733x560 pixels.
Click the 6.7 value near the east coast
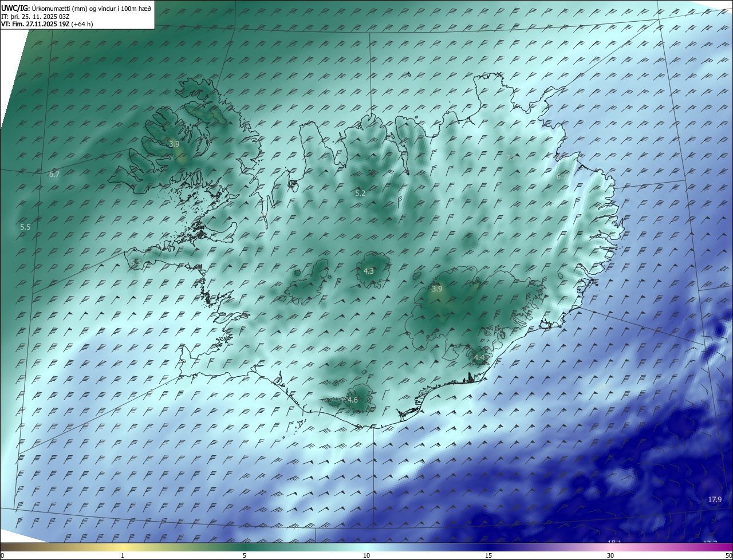(x=562, y=177)
